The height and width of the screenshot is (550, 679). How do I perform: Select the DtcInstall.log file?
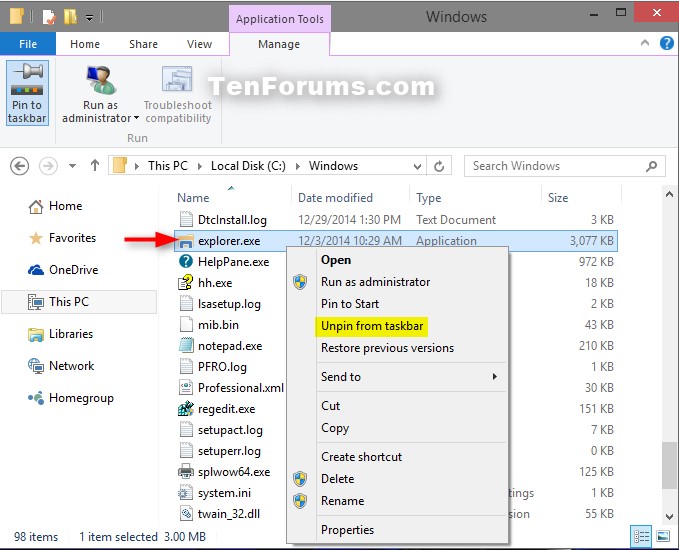click(x=232, y=220)
